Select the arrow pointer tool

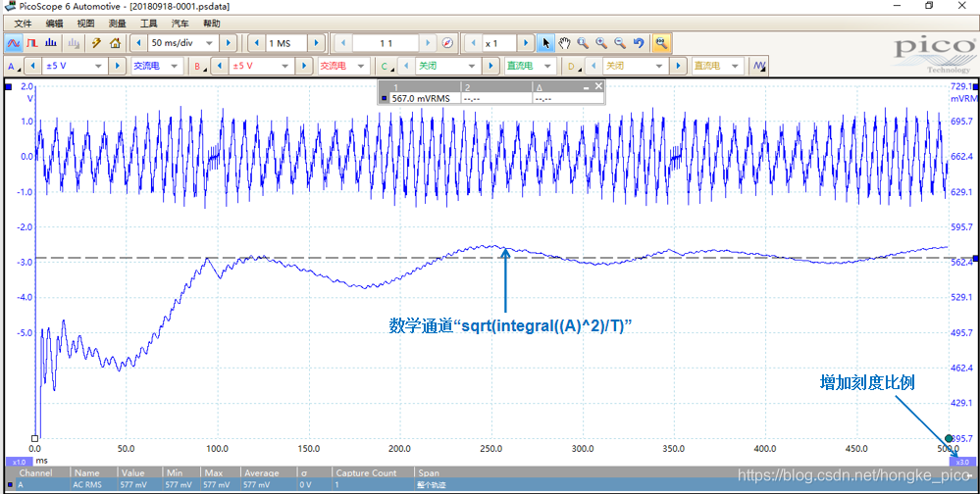[x=545, y=43]
